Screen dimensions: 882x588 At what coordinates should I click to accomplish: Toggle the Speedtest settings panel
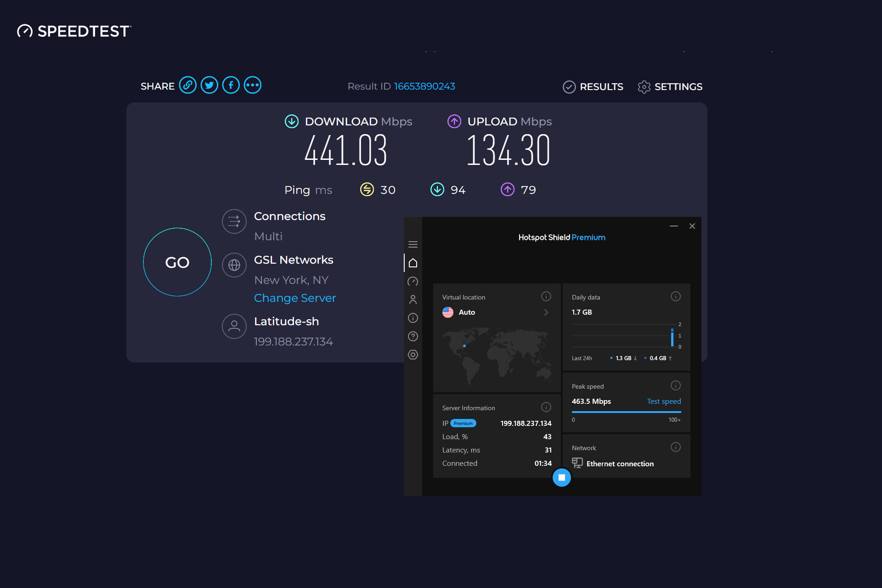pos(670,86)
